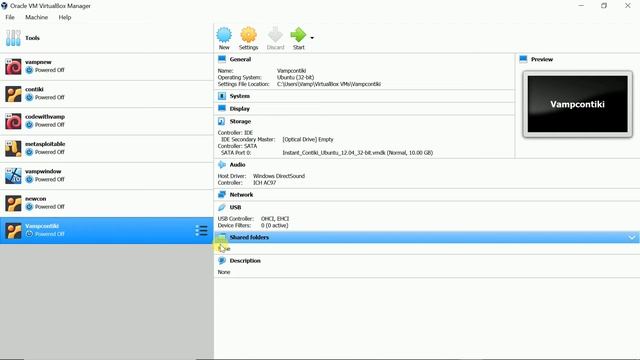The image size is (640, 360).
Task: Open the Display section header
Action: [240, 109]
